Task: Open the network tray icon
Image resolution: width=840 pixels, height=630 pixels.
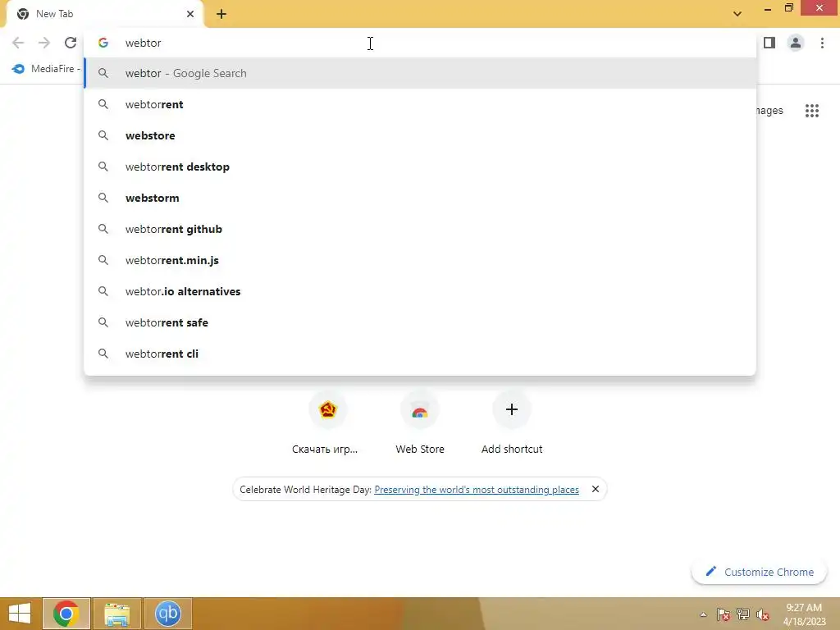Action: coord(743,614)
